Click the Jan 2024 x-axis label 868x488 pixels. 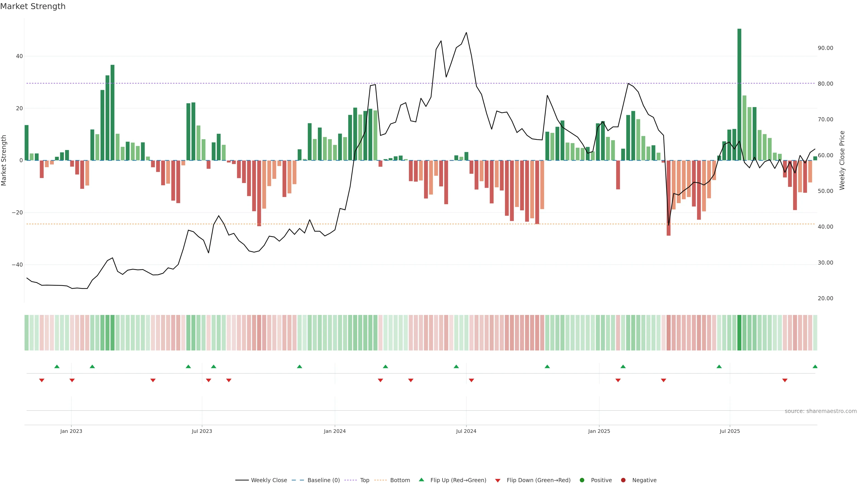pyautogui.click(x=335, y=431)
